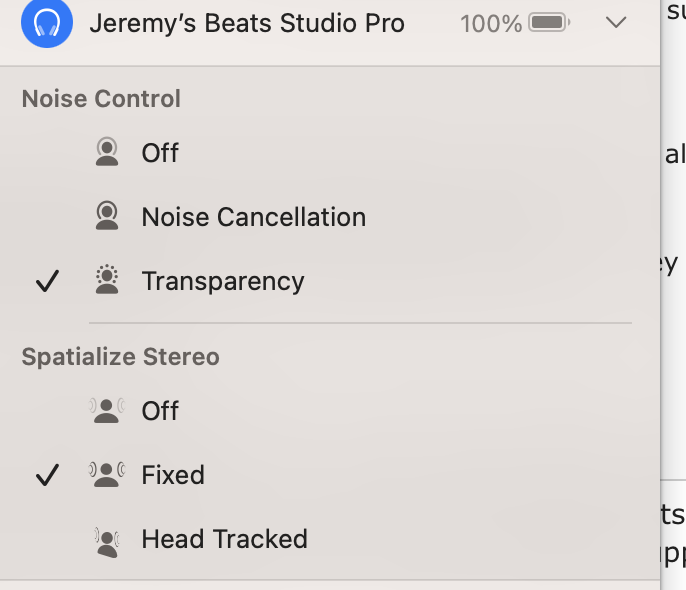Click the Spatialize Stereo Off icon
Screen dimensions: 686x590
pyautogui.click(x=106, y=410)
